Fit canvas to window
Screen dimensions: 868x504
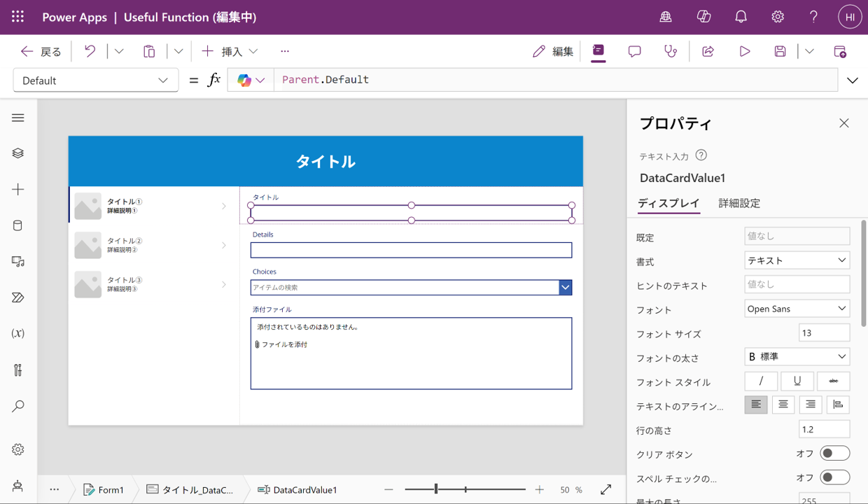606,489
